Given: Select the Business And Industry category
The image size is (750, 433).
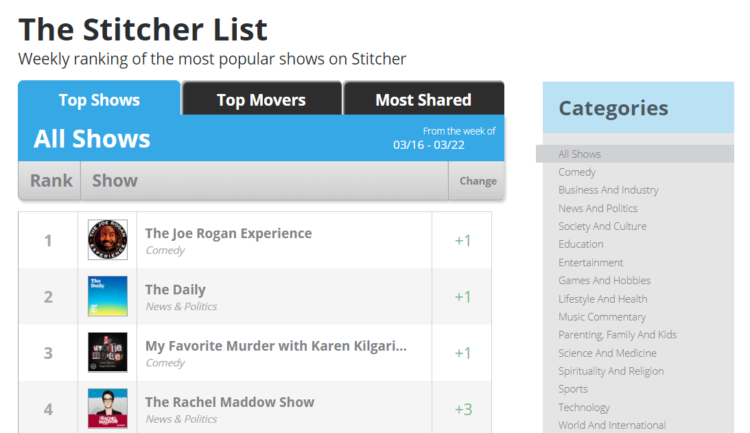Looking at the screenshot, I should tap(608, 190).
